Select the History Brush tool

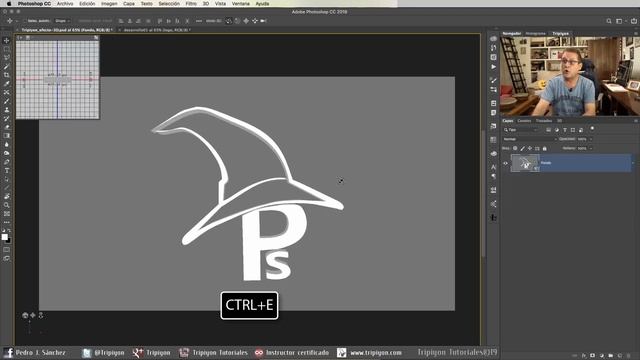tap(7, 118)
